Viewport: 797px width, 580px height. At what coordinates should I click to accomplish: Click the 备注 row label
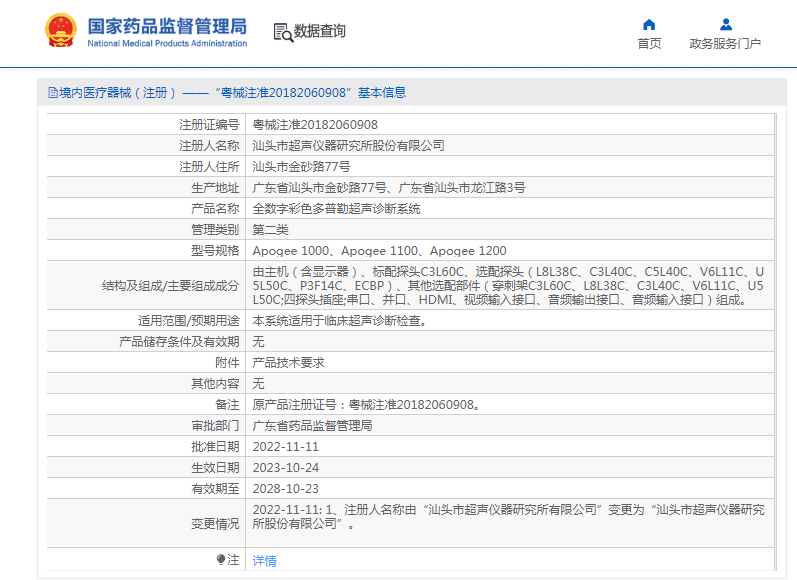(227, 405)
